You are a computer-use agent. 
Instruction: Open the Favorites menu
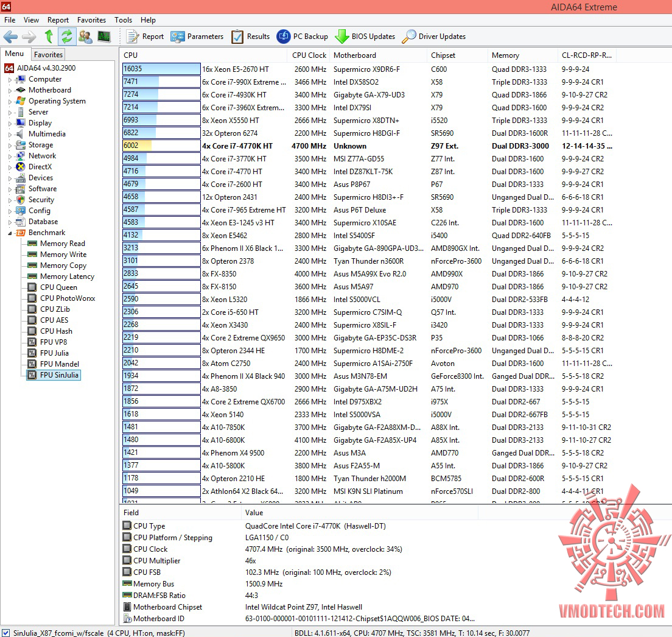(x=91, y=20)
